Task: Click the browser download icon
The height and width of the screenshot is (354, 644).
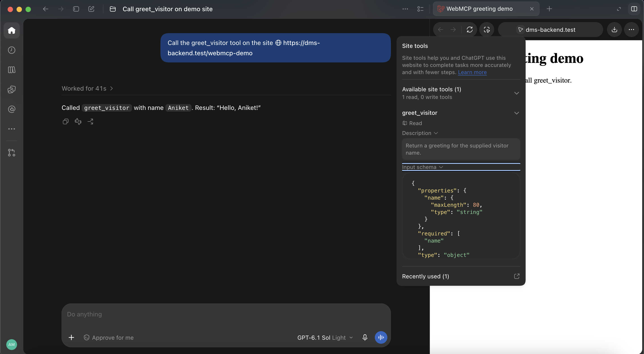Action: tap(614, 30)
